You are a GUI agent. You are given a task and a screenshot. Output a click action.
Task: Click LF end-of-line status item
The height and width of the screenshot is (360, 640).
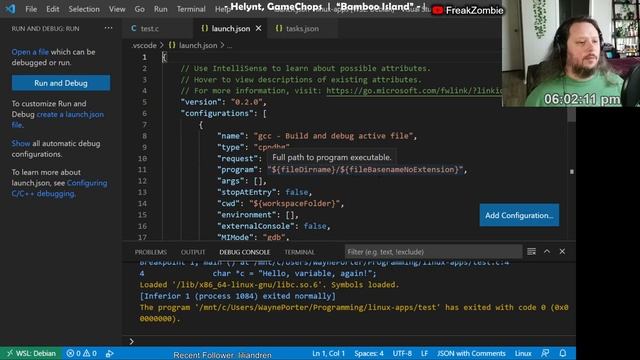pyautogui.click(x=424, y=353)
